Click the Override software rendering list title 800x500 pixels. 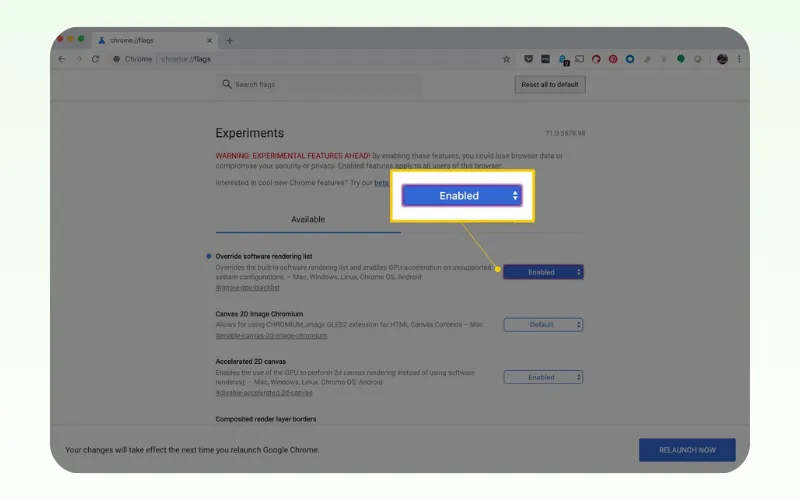pyautogui.click(x=264, y=256)
